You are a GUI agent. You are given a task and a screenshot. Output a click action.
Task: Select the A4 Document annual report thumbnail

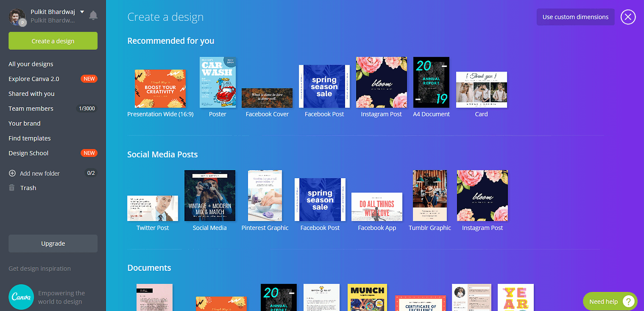(x=431, y=82)
